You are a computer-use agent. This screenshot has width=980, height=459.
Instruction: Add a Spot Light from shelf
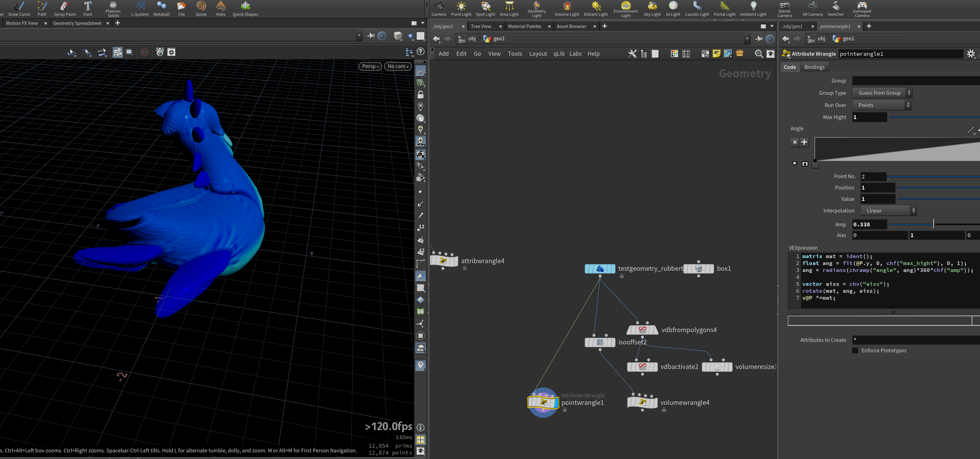pos(485,9)
